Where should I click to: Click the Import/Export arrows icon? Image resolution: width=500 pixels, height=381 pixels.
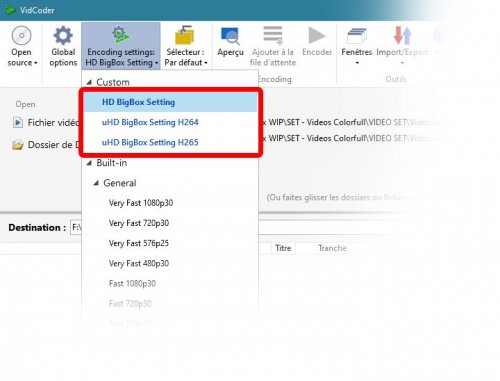pos(402,35)
